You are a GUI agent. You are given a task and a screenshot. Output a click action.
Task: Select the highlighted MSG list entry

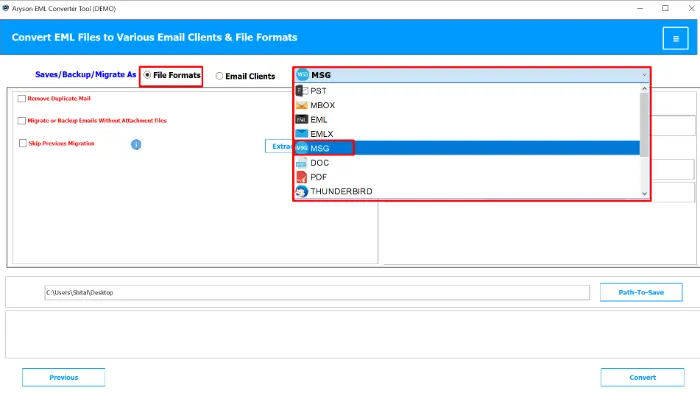[467, 148]
